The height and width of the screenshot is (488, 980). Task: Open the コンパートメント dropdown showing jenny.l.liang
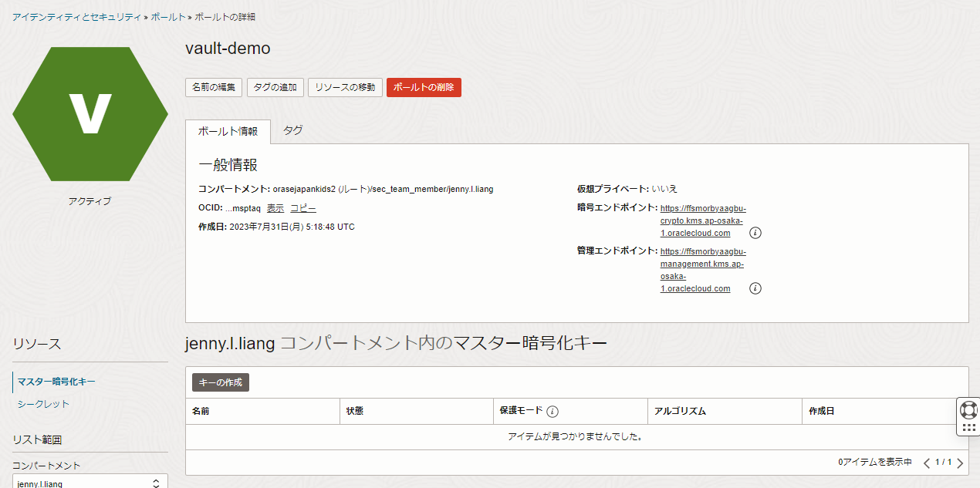pyautogui.click(x=90, y=483)
